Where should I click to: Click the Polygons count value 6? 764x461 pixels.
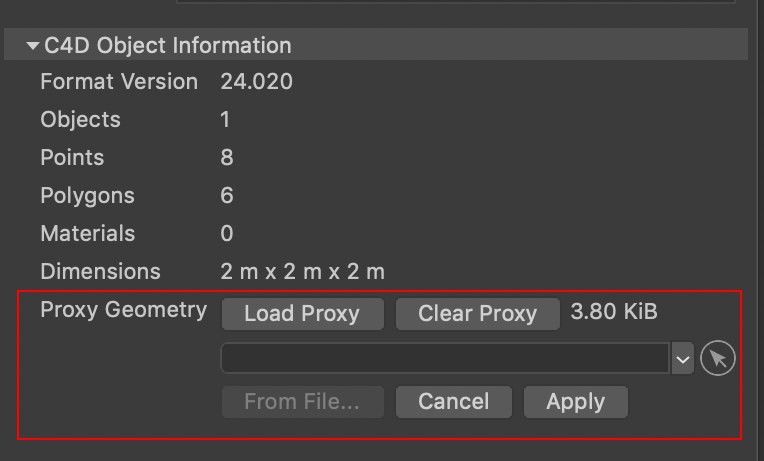pos(226,196)
